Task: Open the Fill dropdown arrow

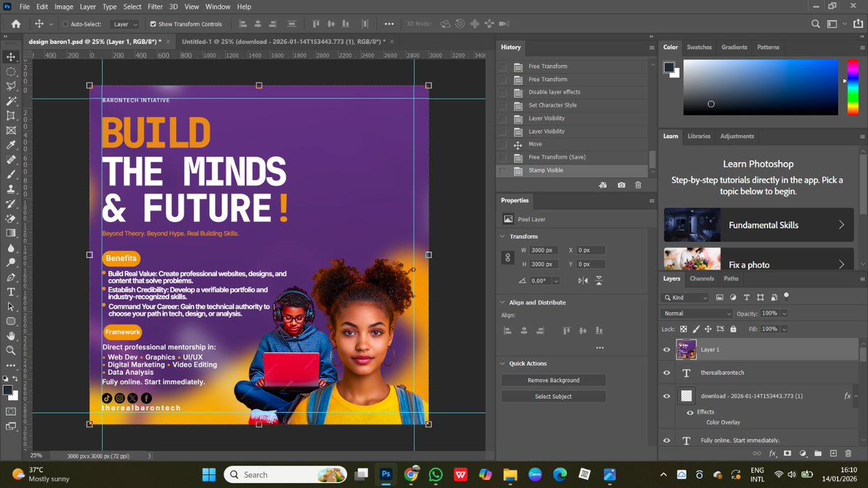Action: [784, 329]
